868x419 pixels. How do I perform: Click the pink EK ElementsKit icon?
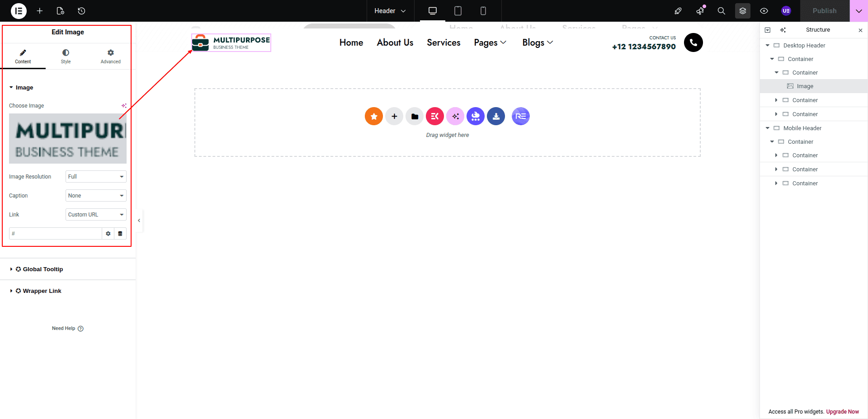435,116
